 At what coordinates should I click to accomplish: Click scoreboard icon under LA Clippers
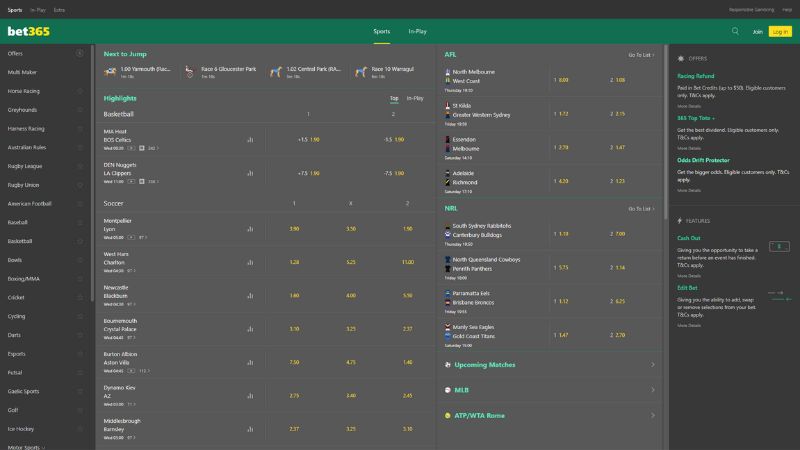(x=142, y=182)
